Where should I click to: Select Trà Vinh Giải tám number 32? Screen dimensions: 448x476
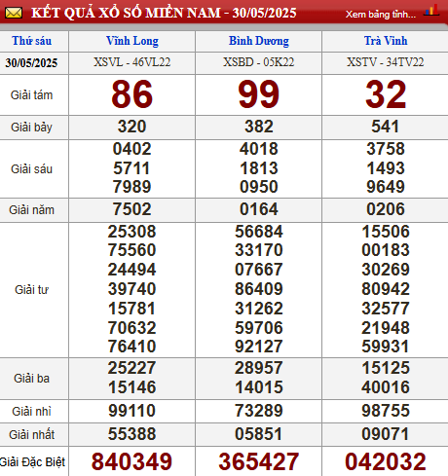386,94
